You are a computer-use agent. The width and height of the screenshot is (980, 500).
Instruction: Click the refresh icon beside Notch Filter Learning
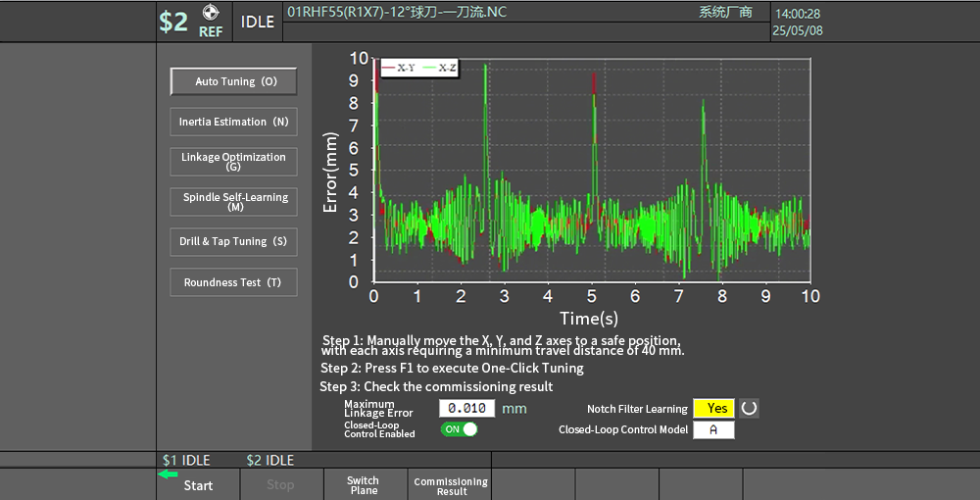[750, 409]
